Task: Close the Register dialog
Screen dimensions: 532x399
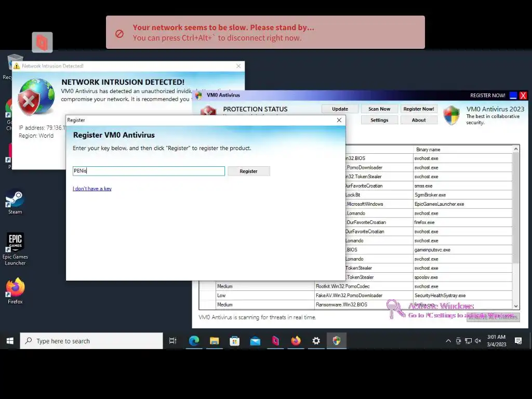Action: click(339, 120)
